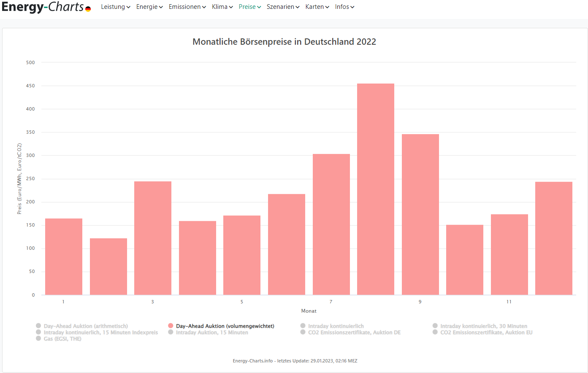Click the red legend color dot
588x373 pixels.
pyautogui.click(x=171, y=326)
